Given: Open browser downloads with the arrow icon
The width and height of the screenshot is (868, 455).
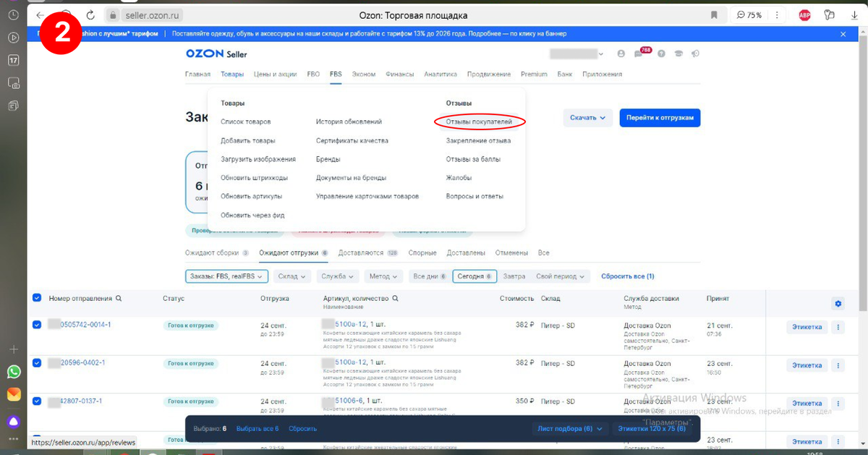Looking at the screenshot, I should tap(854, 15).
